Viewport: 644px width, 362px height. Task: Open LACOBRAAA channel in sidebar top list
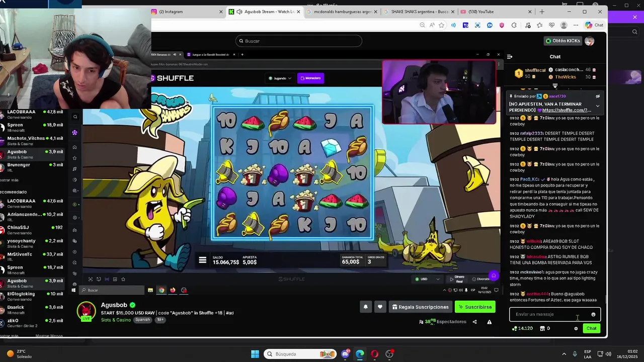tap(33, 114)
